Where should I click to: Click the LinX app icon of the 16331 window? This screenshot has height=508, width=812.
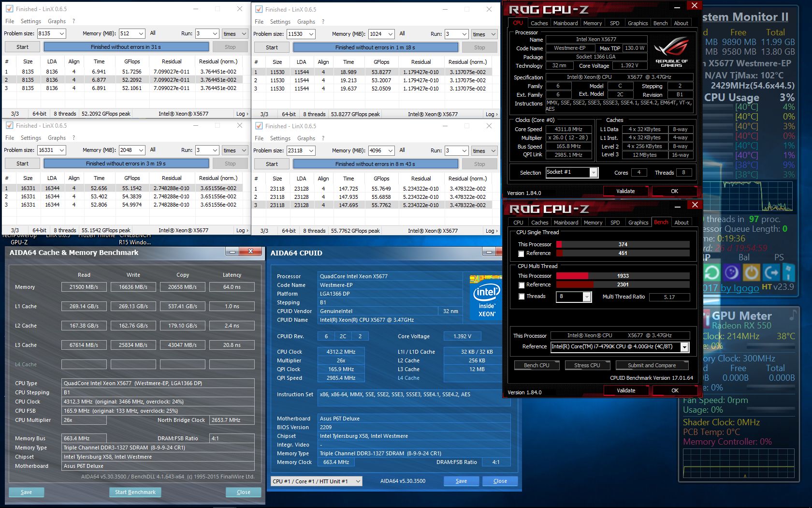9,125
